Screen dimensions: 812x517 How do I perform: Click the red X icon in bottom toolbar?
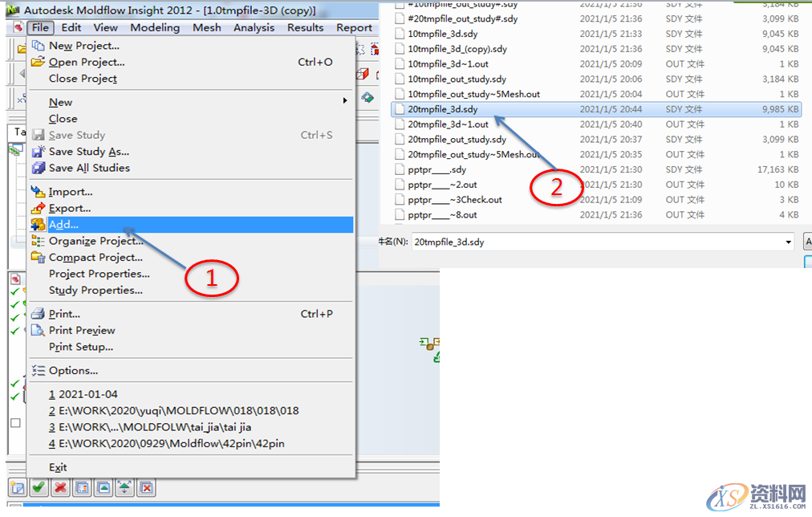(x=60, y=487)
